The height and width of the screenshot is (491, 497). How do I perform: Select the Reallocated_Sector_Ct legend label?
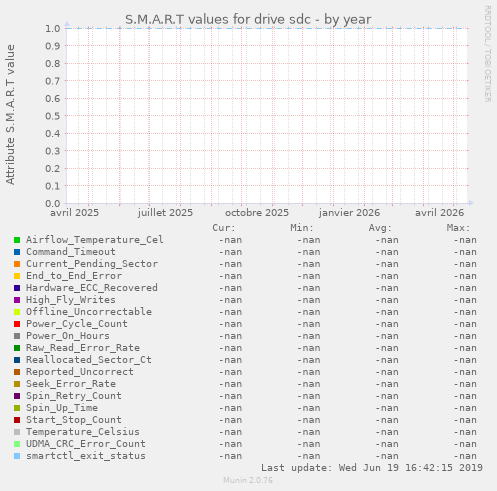point(89,360)
